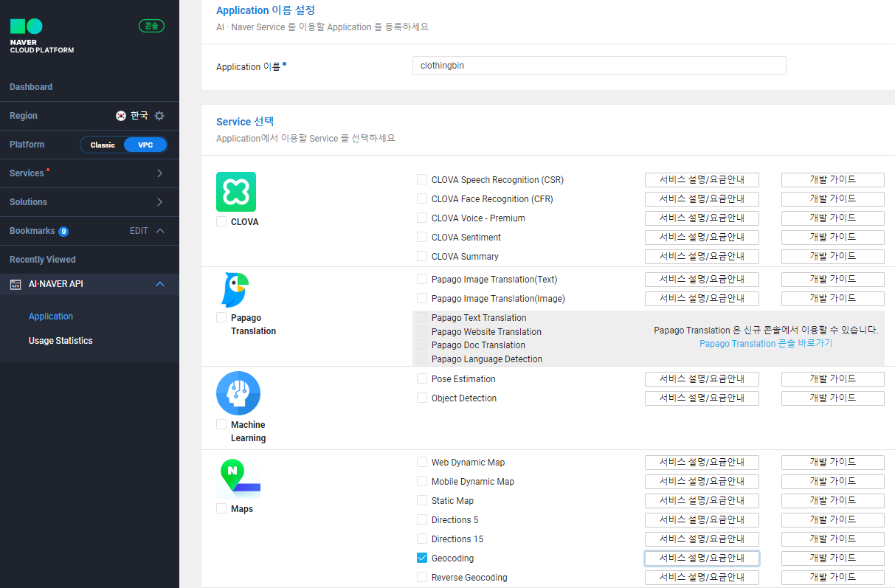Open 개발 가이드 for Pose Estimation
The width and height of the screenshot is (895, 588).
pyautogui.click(x=832, y=378)
